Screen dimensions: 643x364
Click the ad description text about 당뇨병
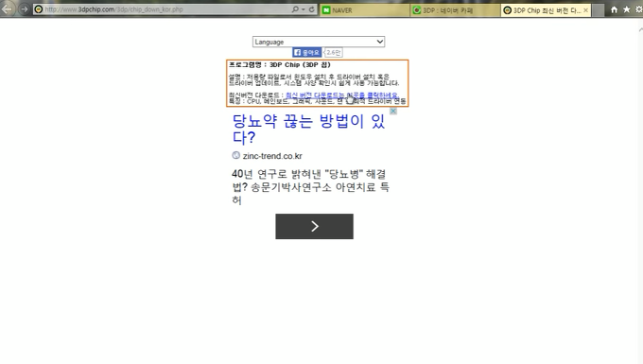(x=310, y=187)
